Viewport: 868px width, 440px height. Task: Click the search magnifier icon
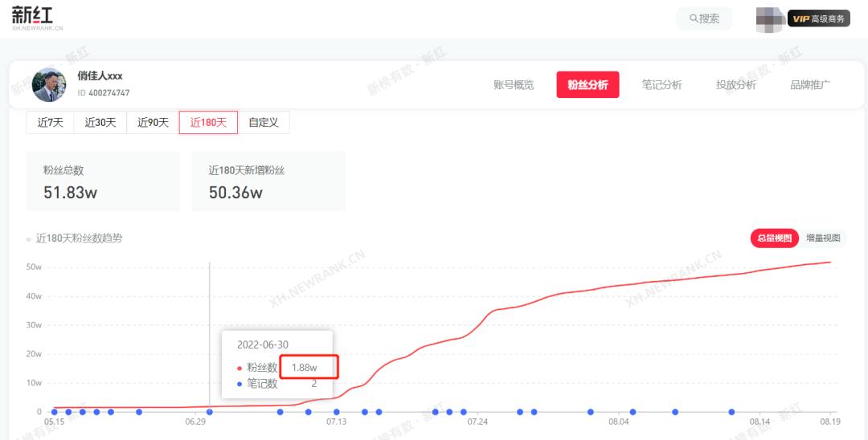click(694, 18)
